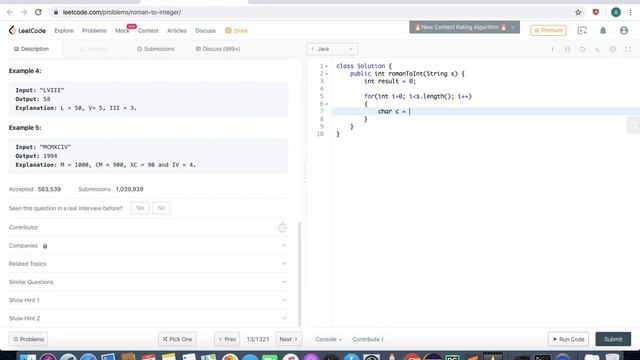This screenshot has height=360, width=640.
Task: Submit the solution
Action: [613, 339]
